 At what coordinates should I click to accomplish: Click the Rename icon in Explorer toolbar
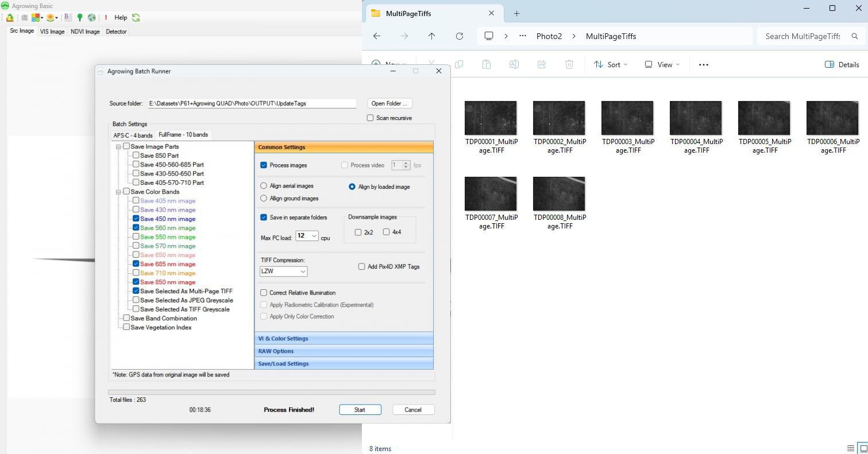point(514,65)
